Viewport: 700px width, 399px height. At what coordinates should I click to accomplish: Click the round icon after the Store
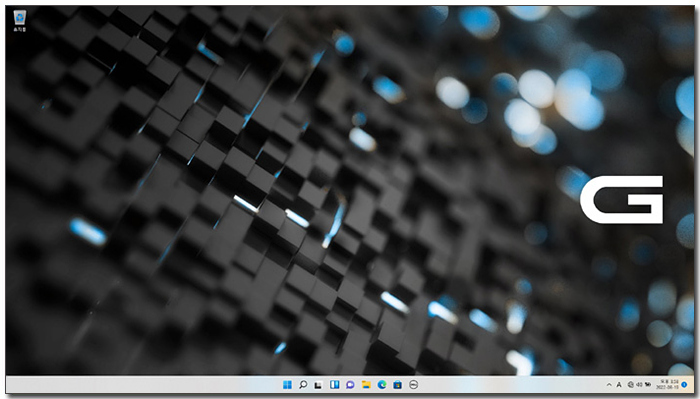(x=413, y=385)
